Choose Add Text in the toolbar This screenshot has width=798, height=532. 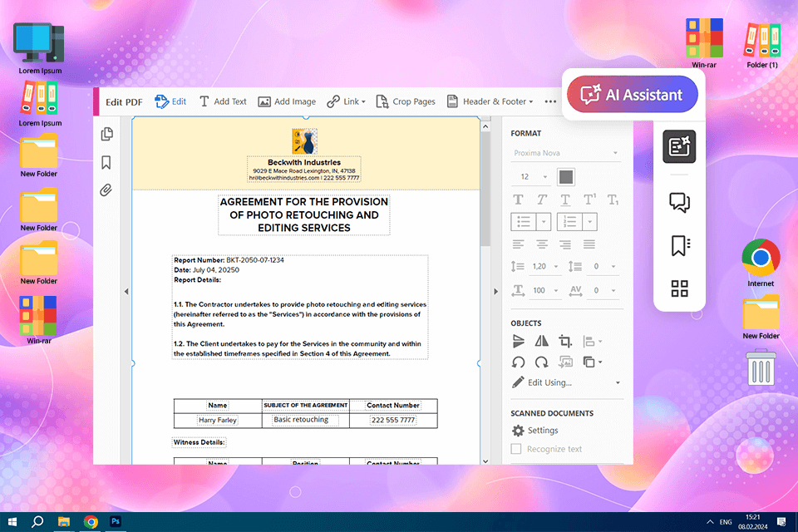coord(223,101)
